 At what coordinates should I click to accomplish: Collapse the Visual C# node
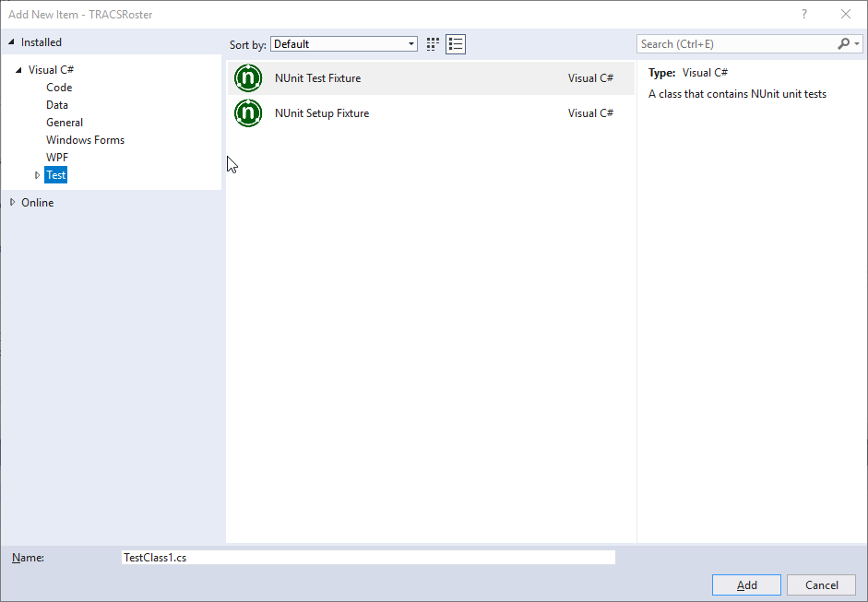pos(18,70)
